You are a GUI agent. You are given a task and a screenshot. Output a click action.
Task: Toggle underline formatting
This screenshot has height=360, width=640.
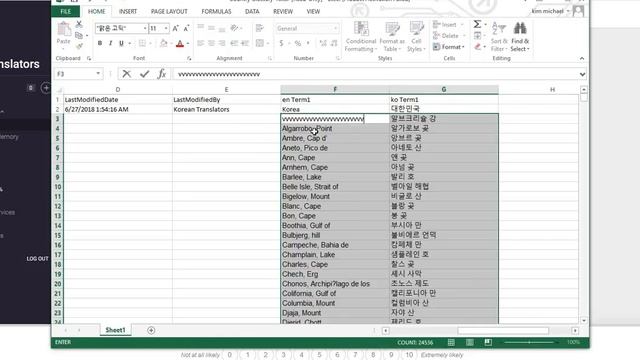point(121,43)
